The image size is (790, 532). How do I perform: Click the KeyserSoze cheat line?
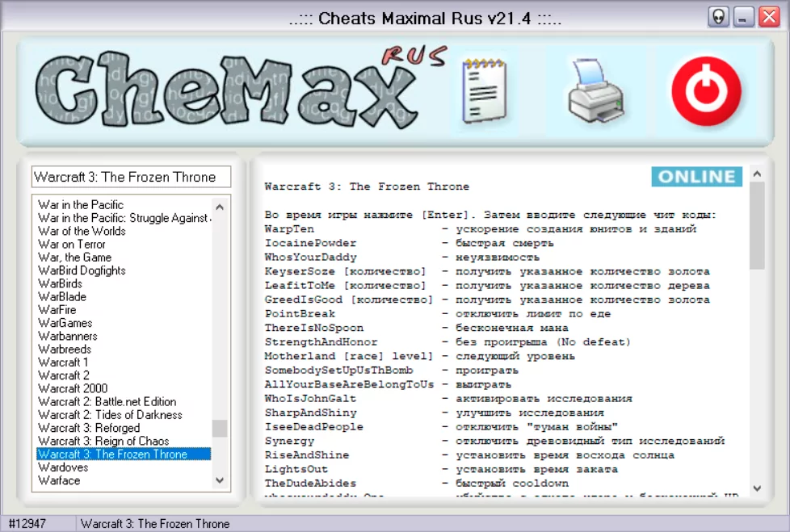487,271
